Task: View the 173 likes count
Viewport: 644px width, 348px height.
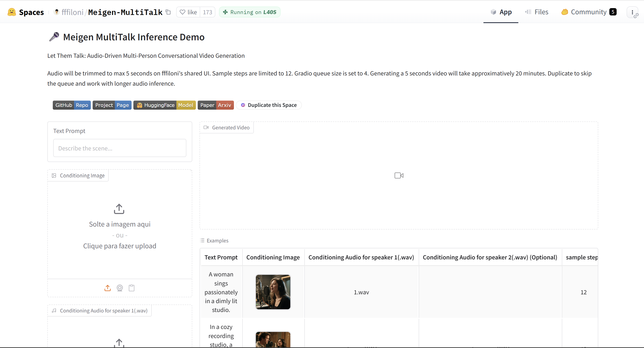Action: coord(207,12)
